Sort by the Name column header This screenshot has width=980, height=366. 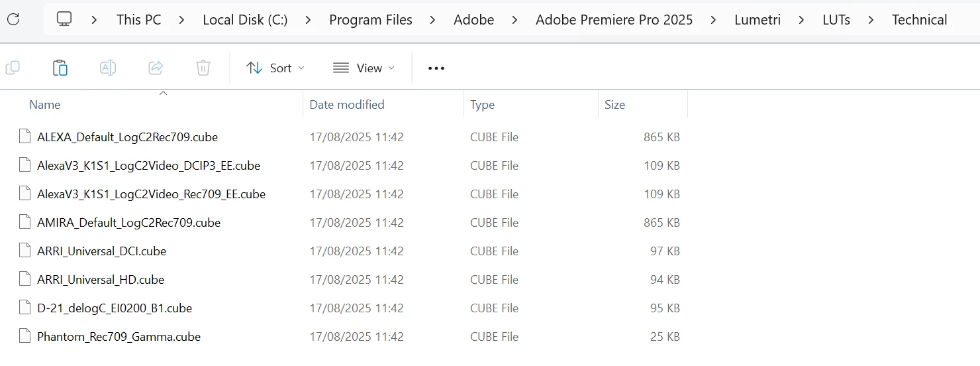pos(45,105)
